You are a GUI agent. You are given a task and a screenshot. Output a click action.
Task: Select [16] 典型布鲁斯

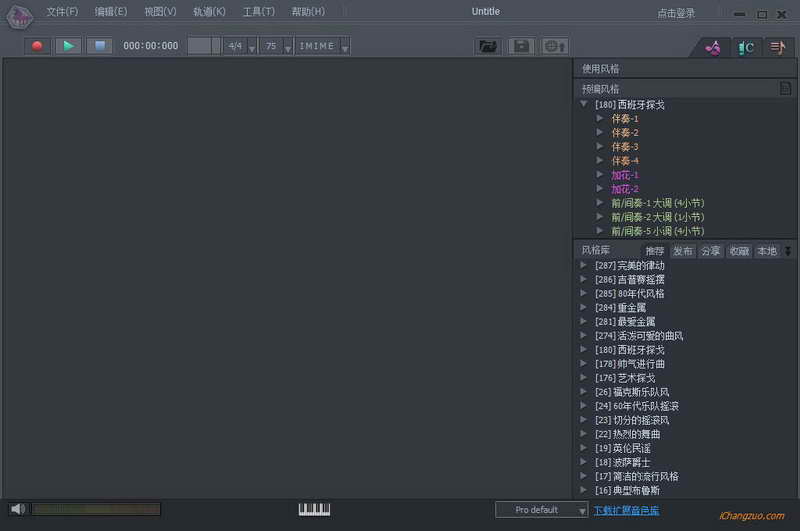pyautogui.click(x=627, y=490)
